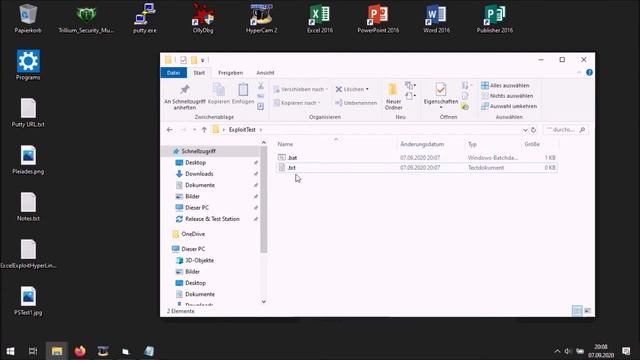
Task: Select the .bat file row
Action: coord(416,158)
